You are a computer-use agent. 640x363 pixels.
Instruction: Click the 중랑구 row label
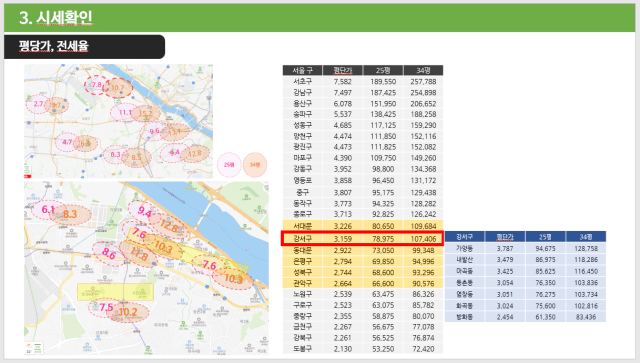tap(302, 316)
